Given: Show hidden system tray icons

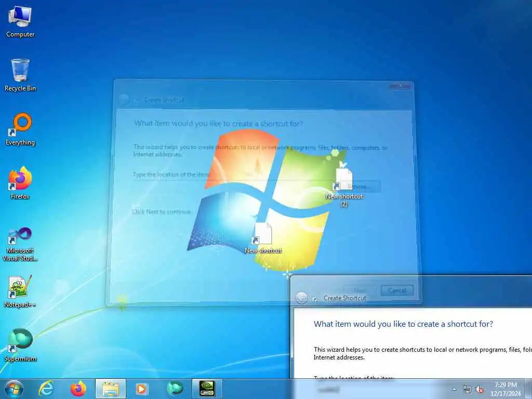Looking at the screenshot, I should (454, 390).
